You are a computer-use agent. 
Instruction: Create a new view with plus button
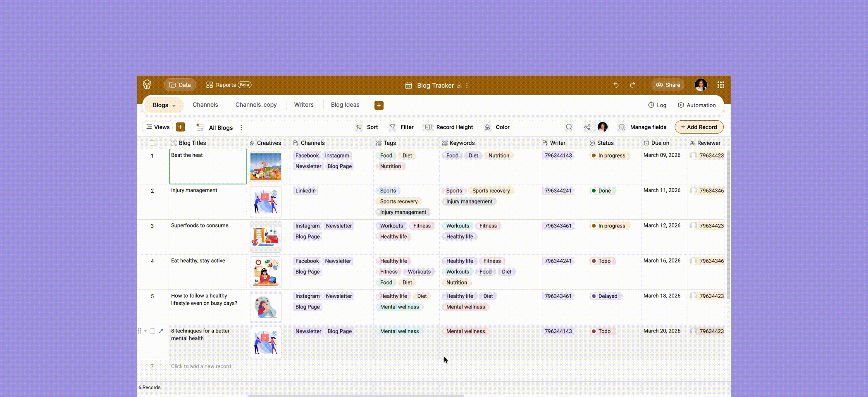180,127
